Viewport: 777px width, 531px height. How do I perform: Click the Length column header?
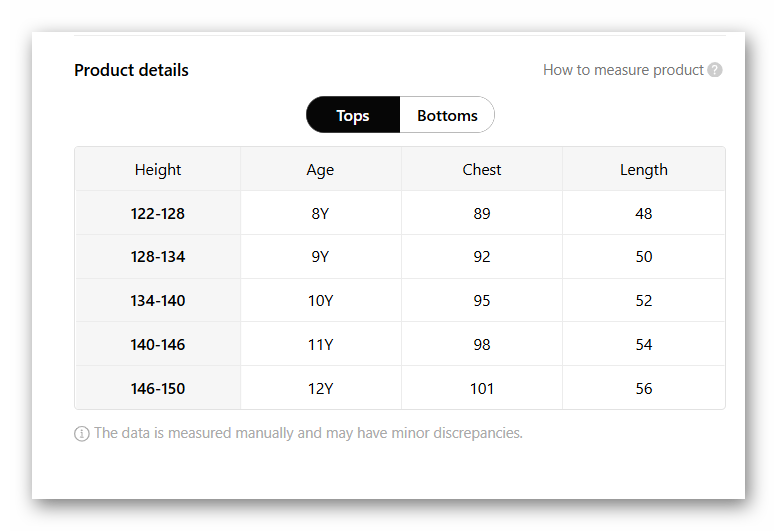pyautogui.click(x=644, y=170)
